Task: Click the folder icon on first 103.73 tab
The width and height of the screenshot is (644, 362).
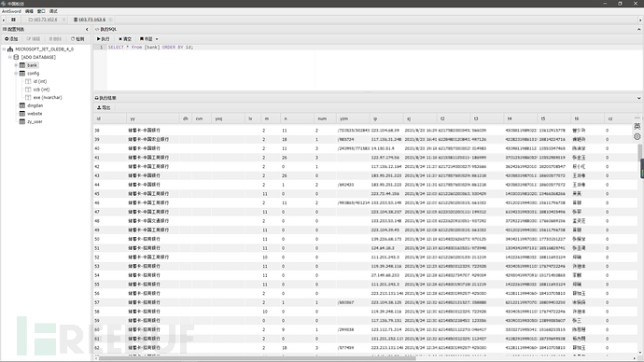Action: 31,20
